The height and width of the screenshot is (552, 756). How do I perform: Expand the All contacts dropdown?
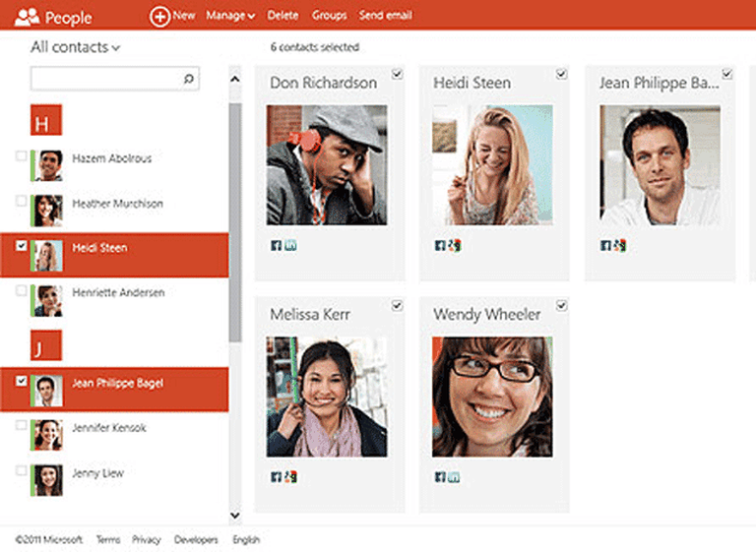(75, 47)
